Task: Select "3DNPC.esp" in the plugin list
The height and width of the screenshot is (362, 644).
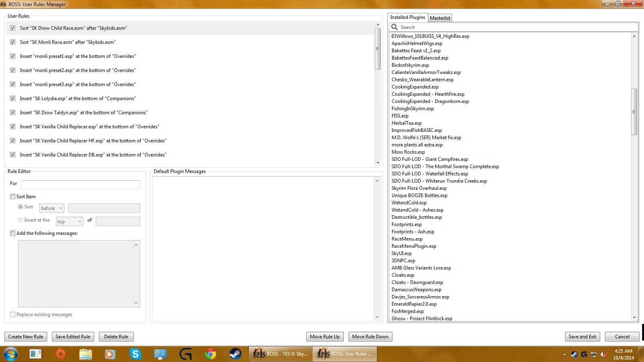Action: click(403, 261)
